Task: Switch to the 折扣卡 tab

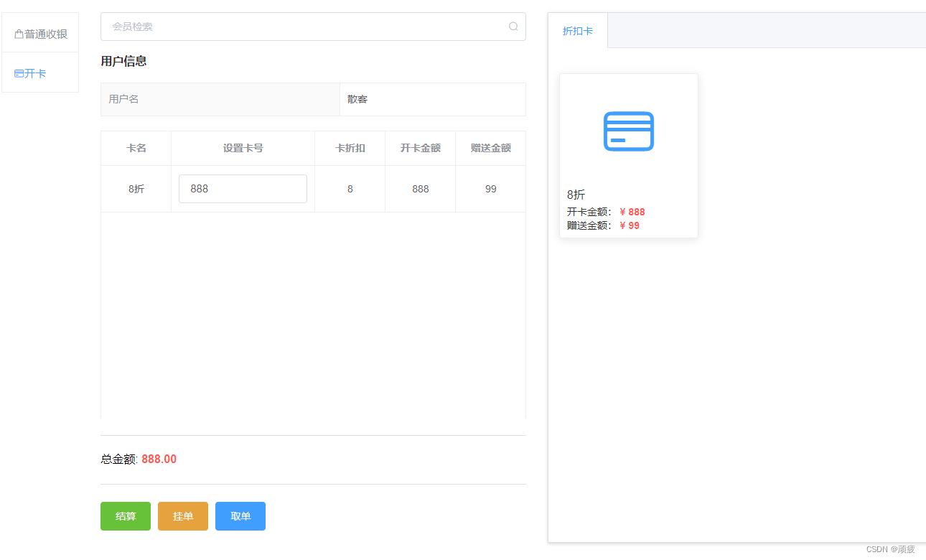Action: [578, 31]
